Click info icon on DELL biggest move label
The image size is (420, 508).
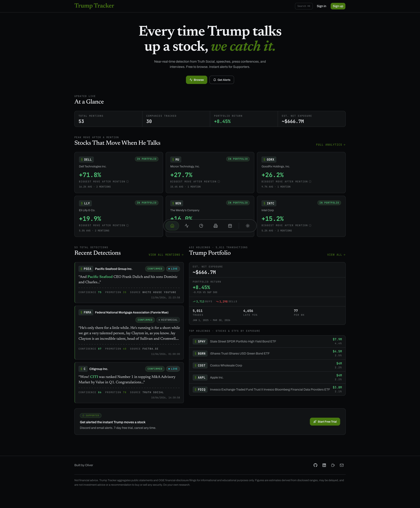point(127,182)
